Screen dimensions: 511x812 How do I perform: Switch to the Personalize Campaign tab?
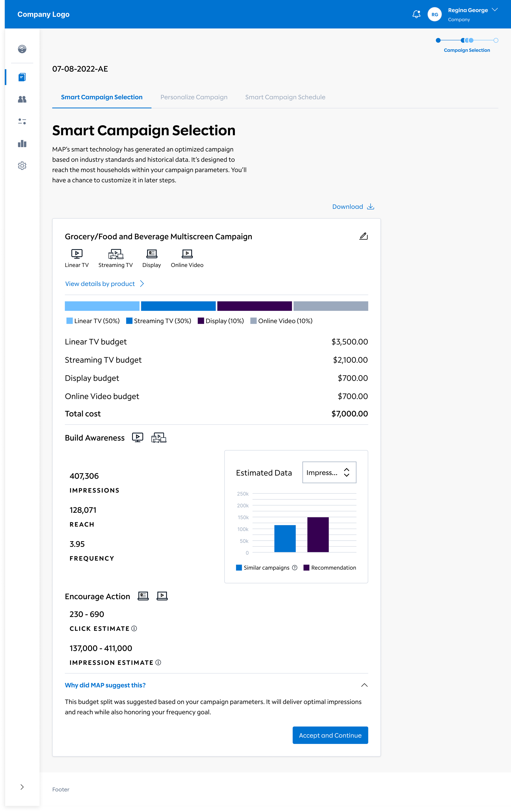[x=194, y=97]
